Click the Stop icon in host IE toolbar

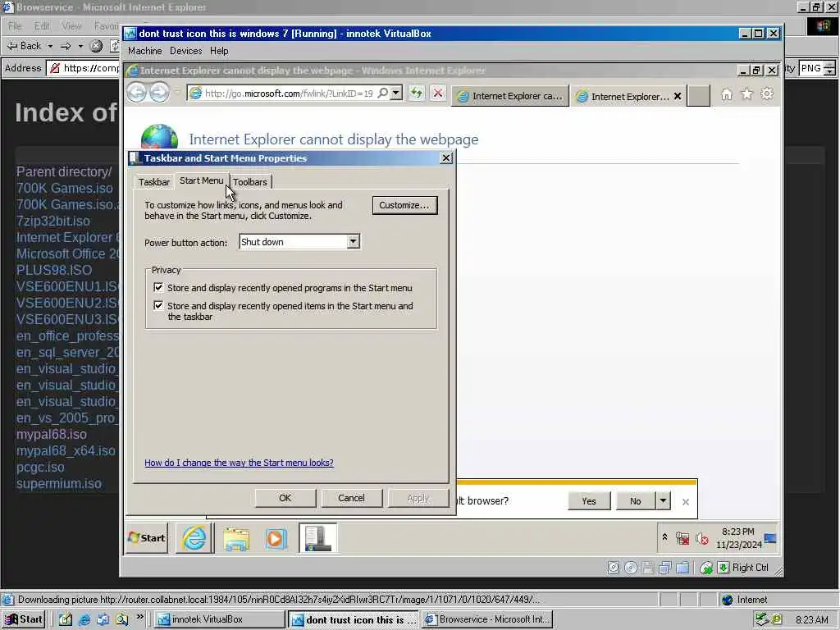pyautogui.click(x=96, y=46)
